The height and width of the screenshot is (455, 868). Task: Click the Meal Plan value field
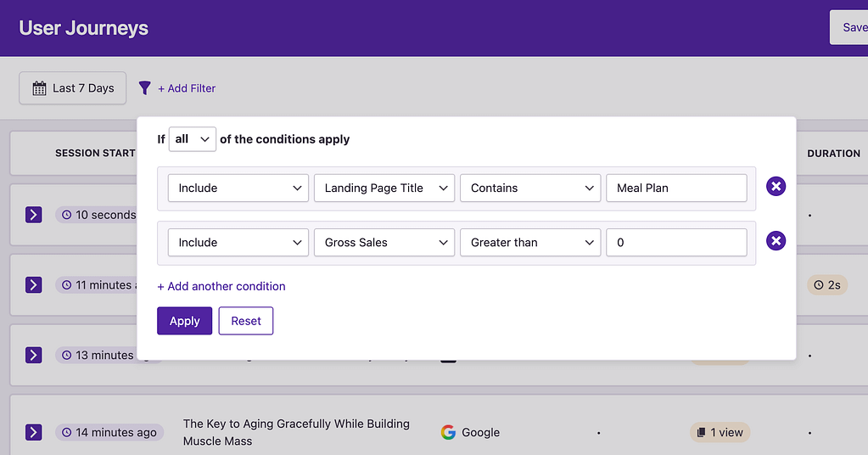click(676, 188)
